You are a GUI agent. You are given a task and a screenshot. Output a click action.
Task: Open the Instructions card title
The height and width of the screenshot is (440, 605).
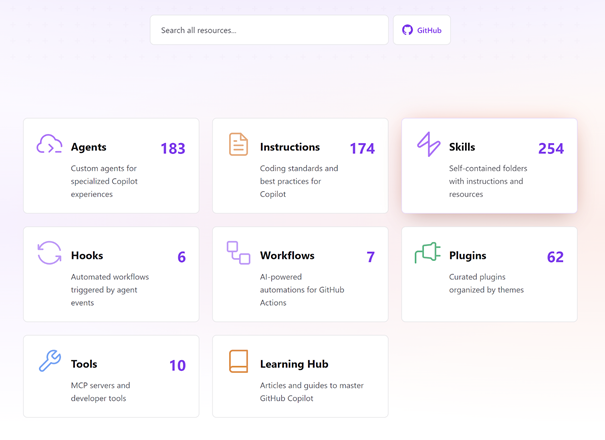click(x=290, y=147)
